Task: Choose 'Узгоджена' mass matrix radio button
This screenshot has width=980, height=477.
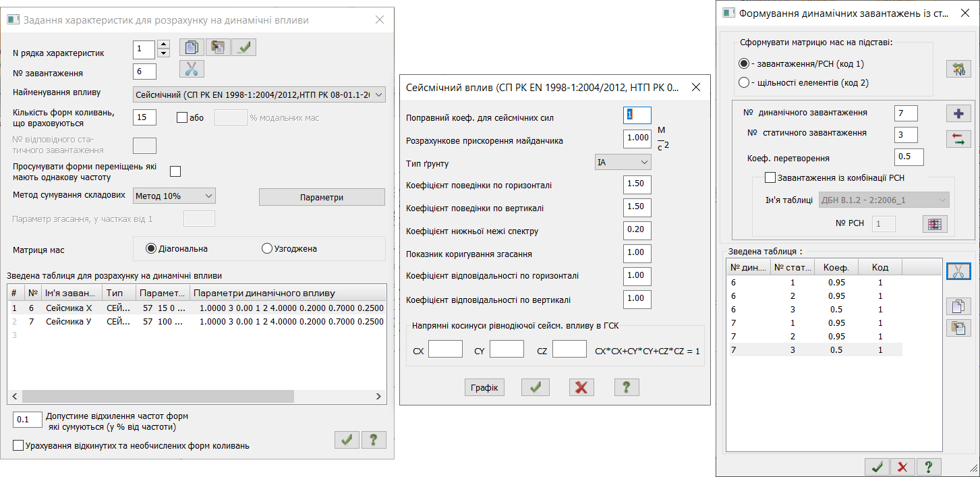Action: (x=266, y=249)
